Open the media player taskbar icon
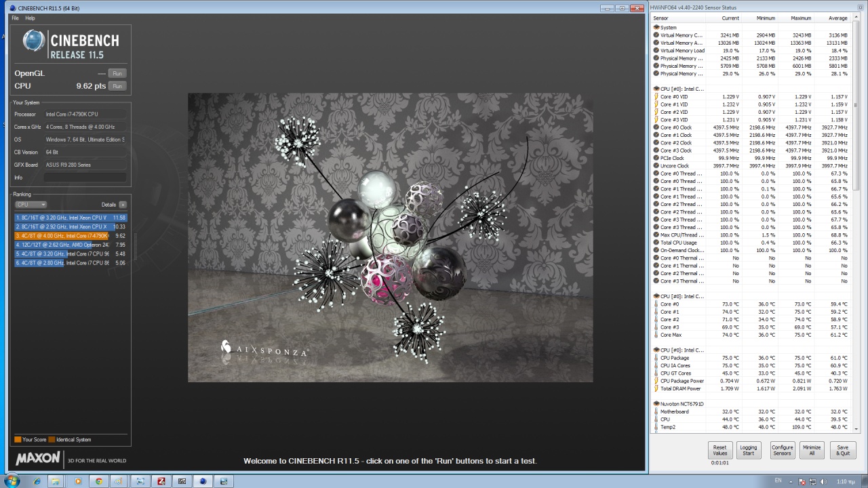This screenshot has height=488, width=868. (78, 482)
